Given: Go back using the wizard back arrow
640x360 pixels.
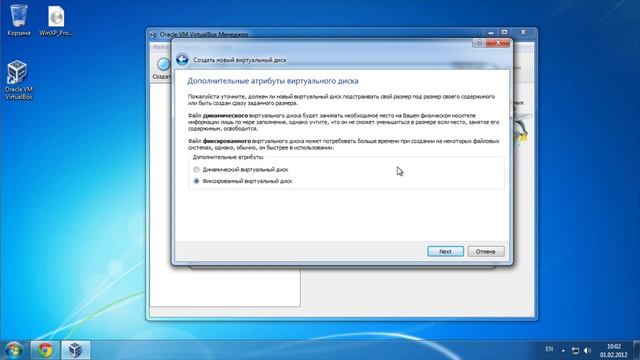Looking at the screenshot, I should pyautogui.click(x=182, y=60).
